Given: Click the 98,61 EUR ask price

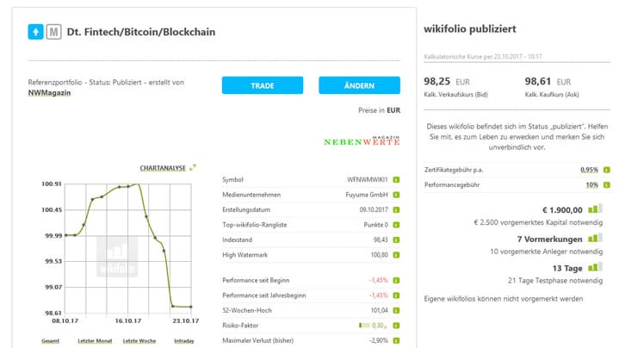Looking at the screenshot, I should [548, 81].
